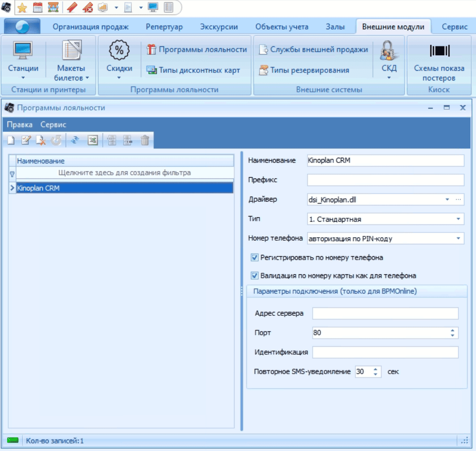Open Типы дисконтных карт
Image resolution: width=476 pixels, height=451 pixels.
point(193,70)
